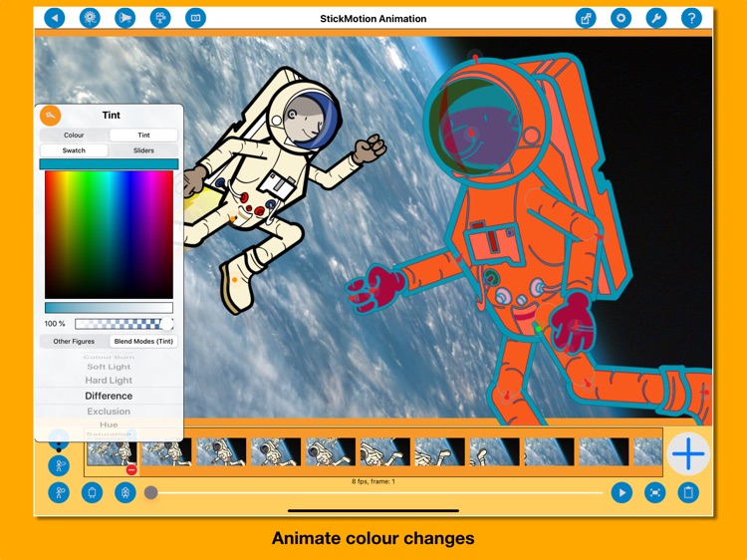The width and height of the screenshot is (747, 560).
Task: Select the tenth frame thumbnail
Action: click(604, 452)
